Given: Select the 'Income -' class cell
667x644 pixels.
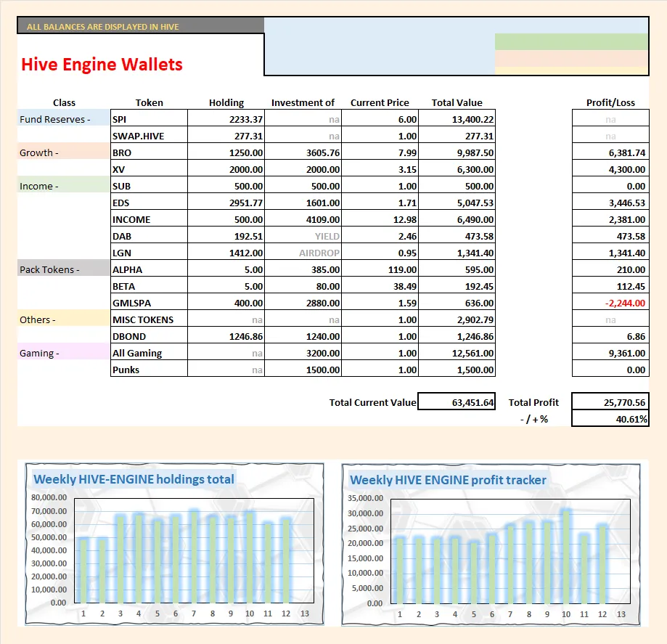Looking at the screenshot, I should (x=63, y=186).
